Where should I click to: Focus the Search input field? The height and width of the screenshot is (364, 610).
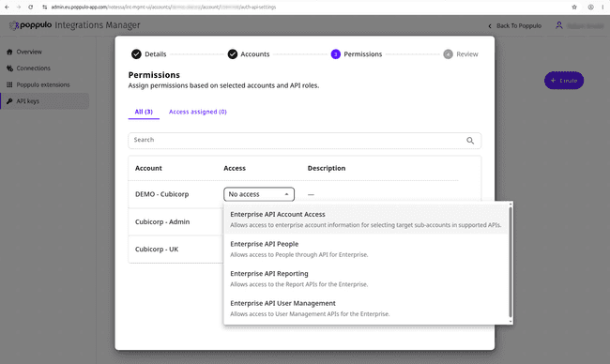coord(305,141)
